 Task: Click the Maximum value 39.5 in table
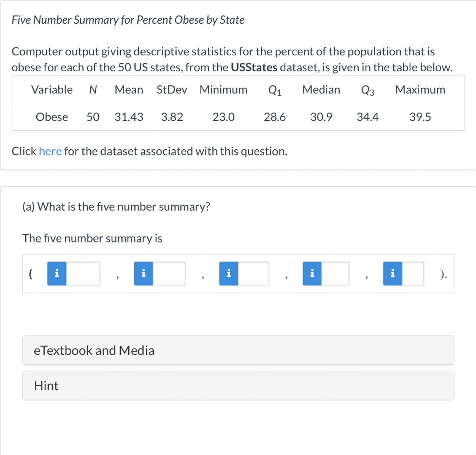click(x=420, y=117)
